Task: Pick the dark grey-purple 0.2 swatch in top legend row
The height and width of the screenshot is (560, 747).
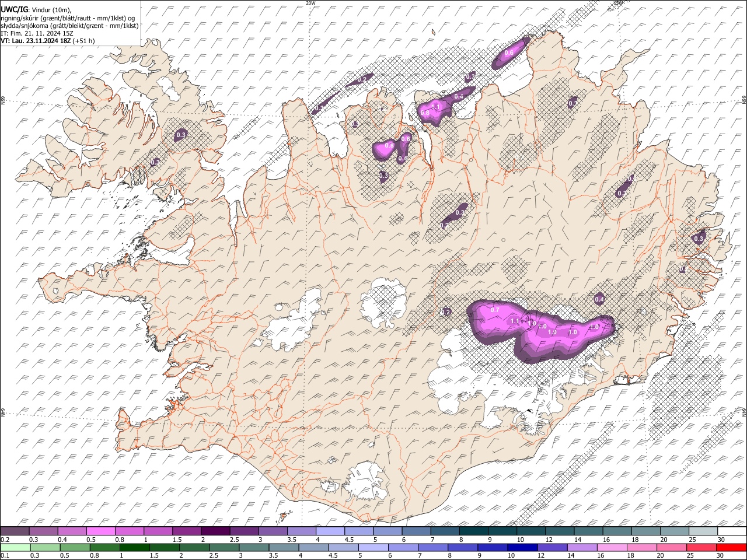Action: (x=15, y=531)
